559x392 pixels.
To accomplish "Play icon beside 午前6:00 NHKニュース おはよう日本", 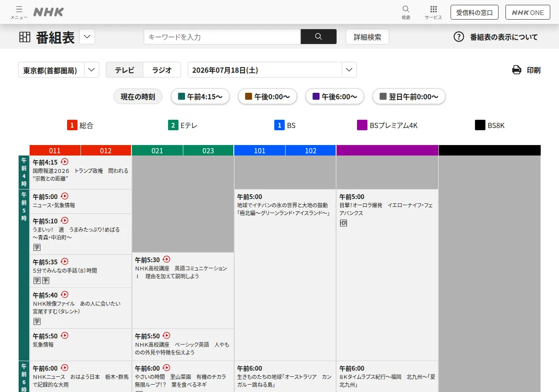I will click(x=64, y=368).
